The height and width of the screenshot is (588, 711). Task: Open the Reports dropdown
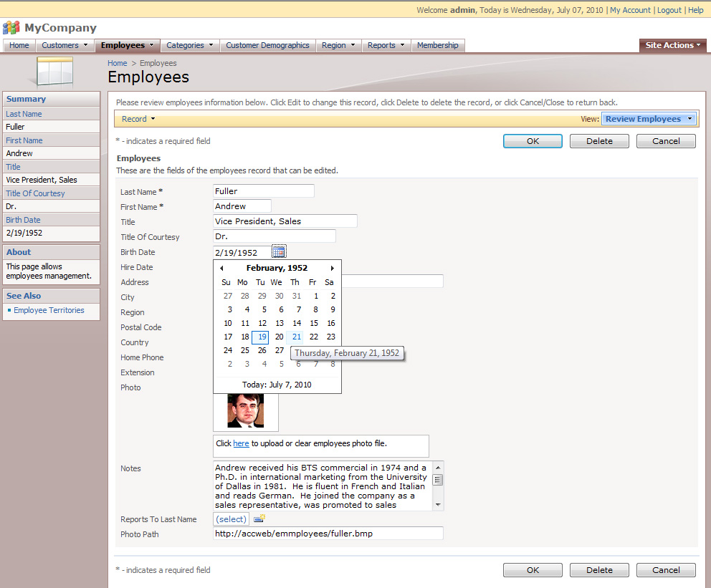[x=386, y=44]
